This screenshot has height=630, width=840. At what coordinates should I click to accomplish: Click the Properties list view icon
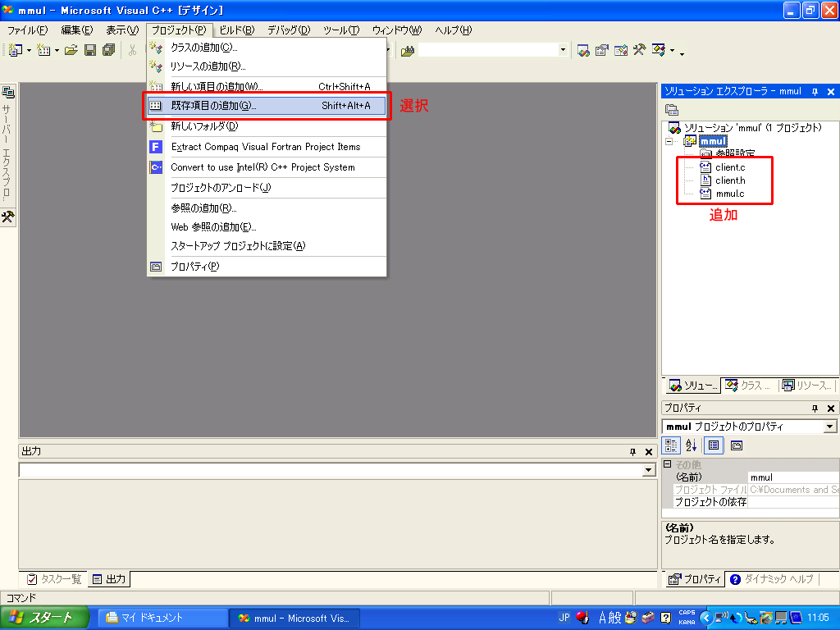coord(714,445)
